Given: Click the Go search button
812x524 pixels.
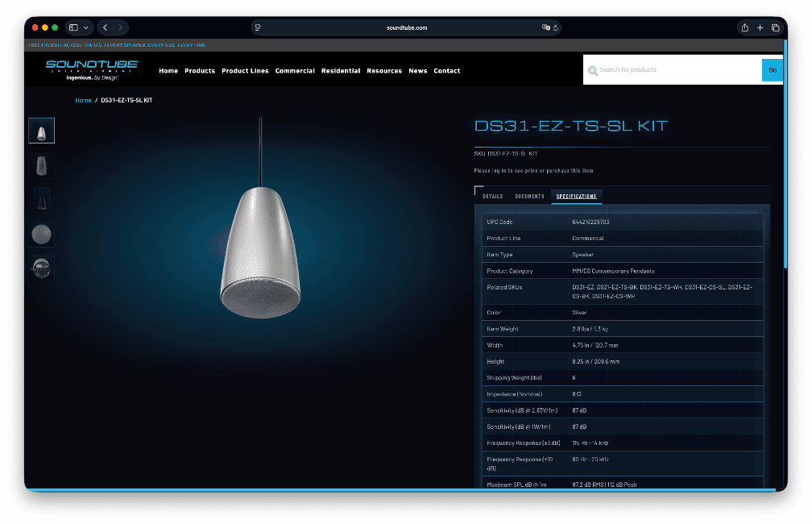Looking at the screenshot, I should [x=772, y=70].
